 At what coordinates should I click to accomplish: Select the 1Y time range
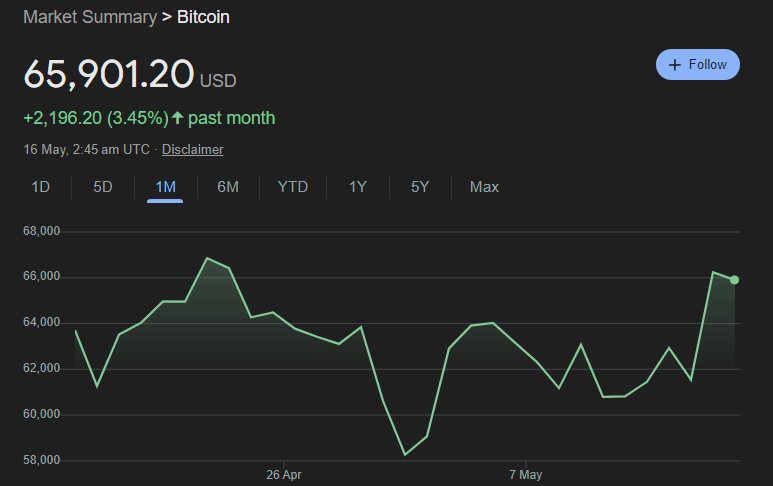[358, 187]
